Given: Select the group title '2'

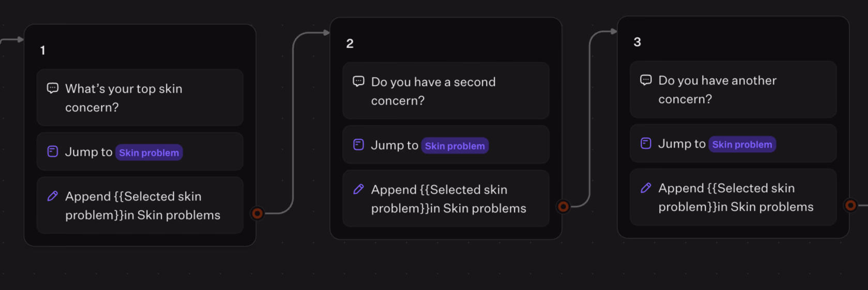Looking at the screenshot, I should [x=350, y=44].
